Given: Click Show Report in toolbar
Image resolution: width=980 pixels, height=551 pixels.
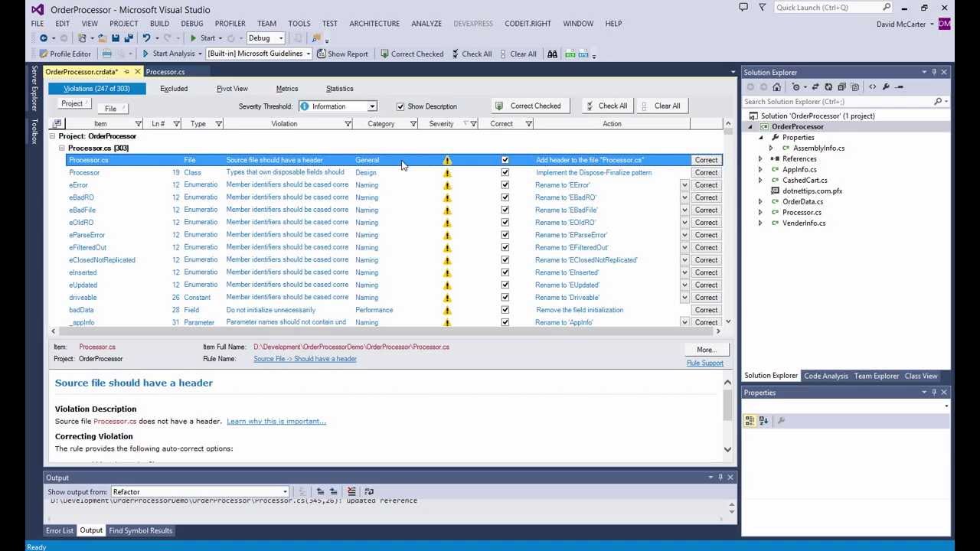Looking at the screenshot, I should 342,54.
